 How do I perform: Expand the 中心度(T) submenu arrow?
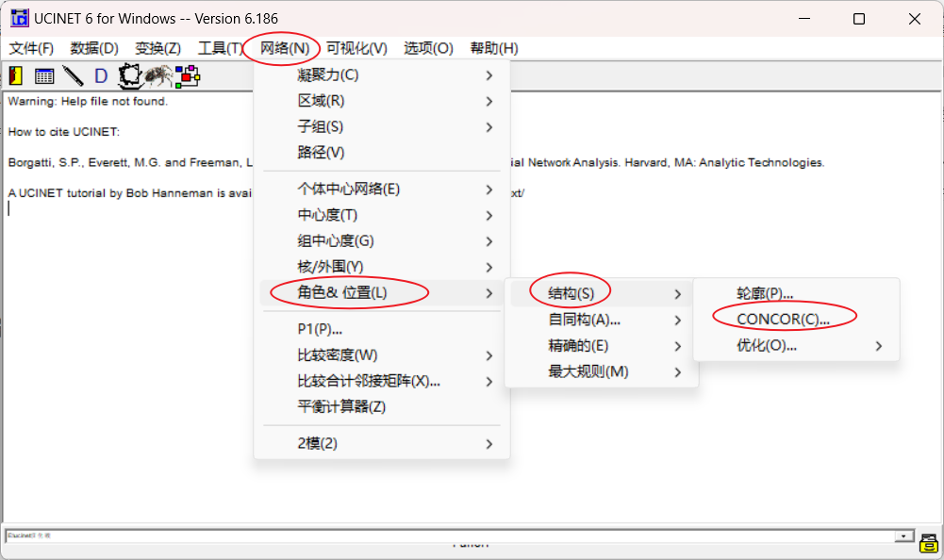(x=489, y=216)
